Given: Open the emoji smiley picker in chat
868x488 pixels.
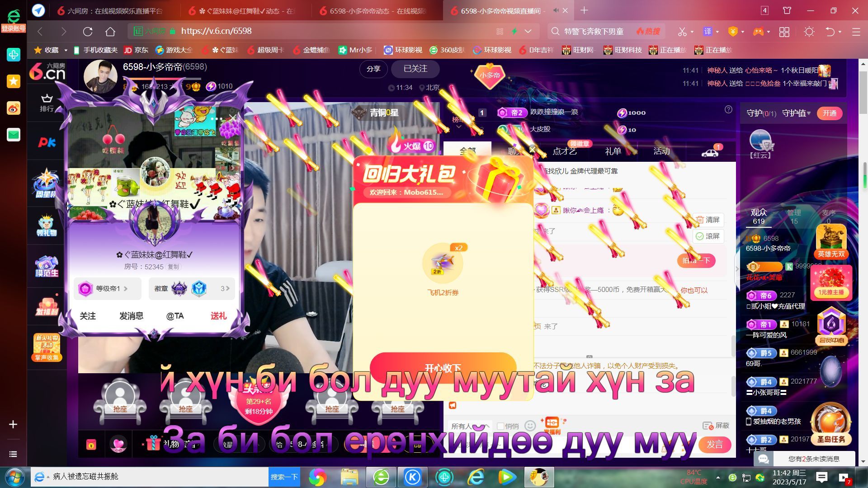Looking at the screenshot, I should (530, 426).
